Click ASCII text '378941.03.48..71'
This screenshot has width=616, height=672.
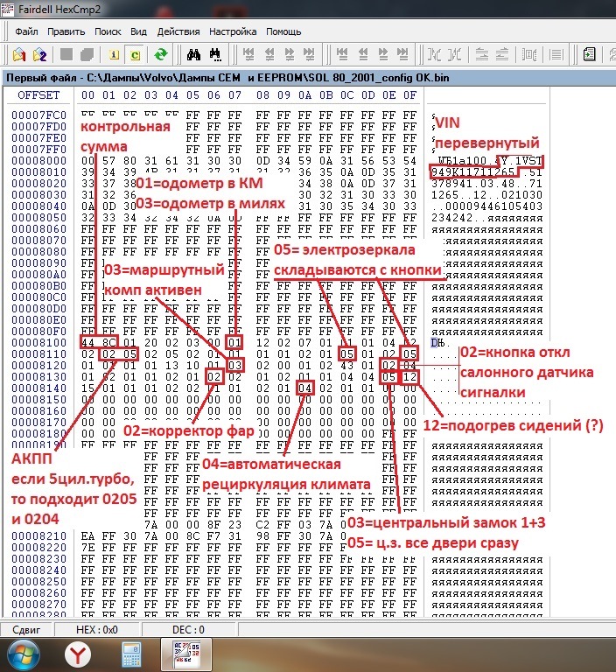[x=487, y=184]
